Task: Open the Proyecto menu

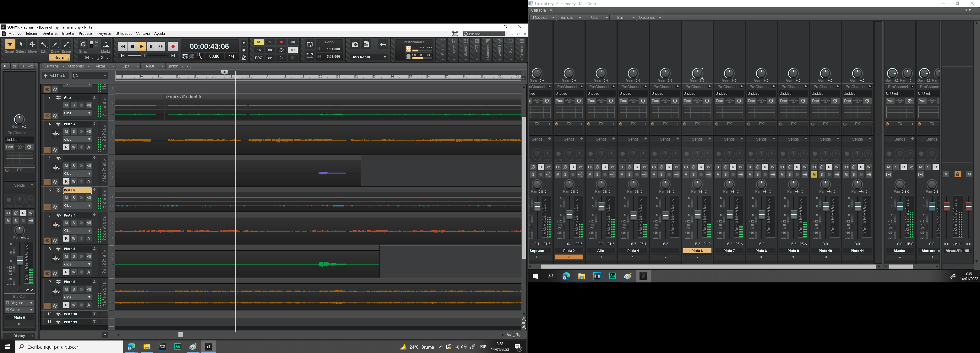Action: [x=103, y=34]
